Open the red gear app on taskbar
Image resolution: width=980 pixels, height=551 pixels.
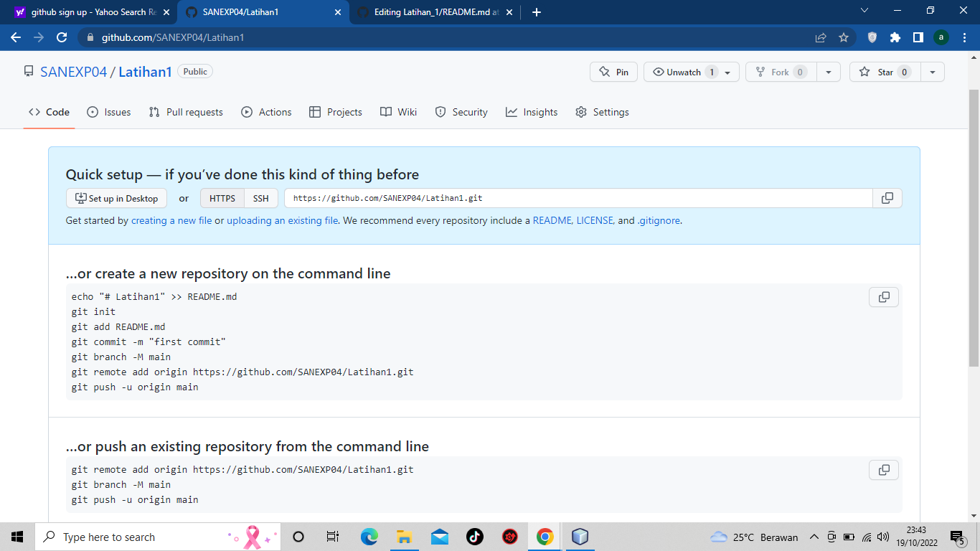coord(509,537)
